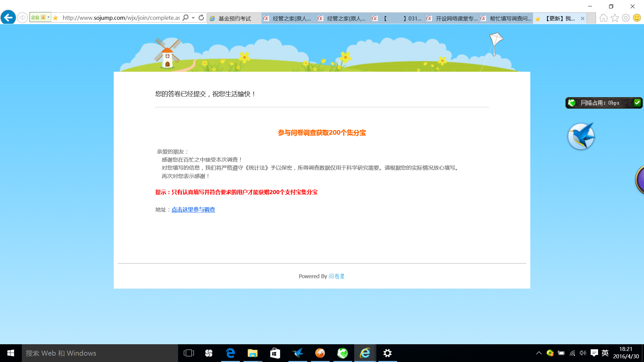Open the 问卷星 link in footer

click(336, 276)
